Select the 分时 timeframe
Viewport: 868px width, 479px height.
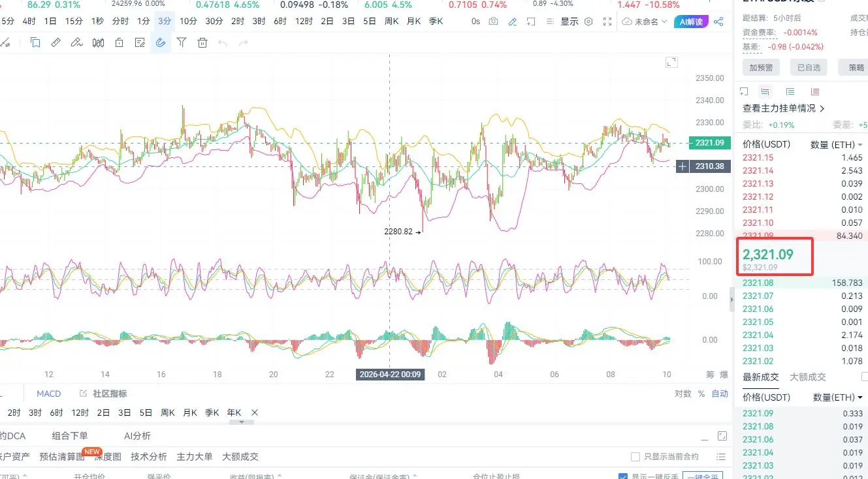click(x=120, y=21)
